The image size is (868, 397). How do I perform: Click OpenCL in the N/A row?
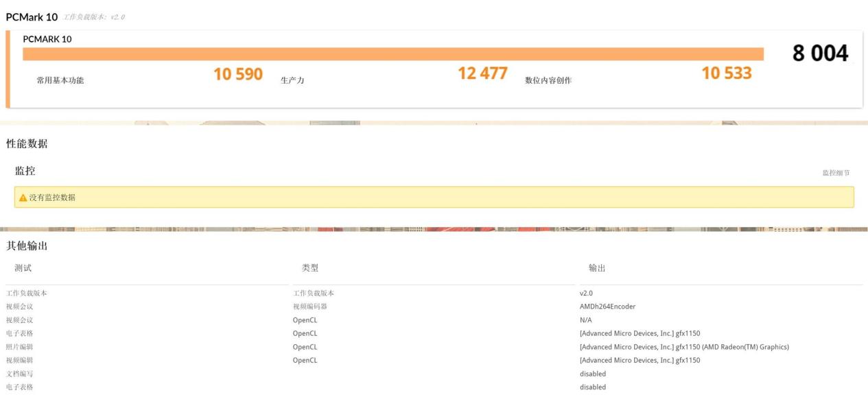(x=305, y=320)
